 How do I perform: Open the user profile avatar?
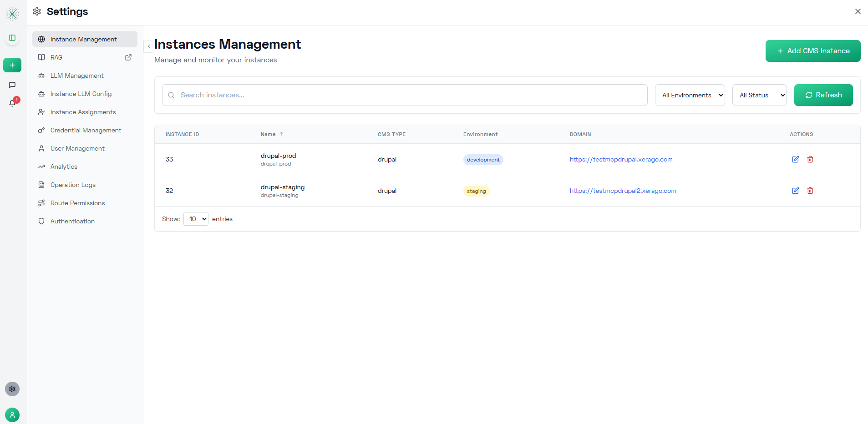(x=12, y=414)
